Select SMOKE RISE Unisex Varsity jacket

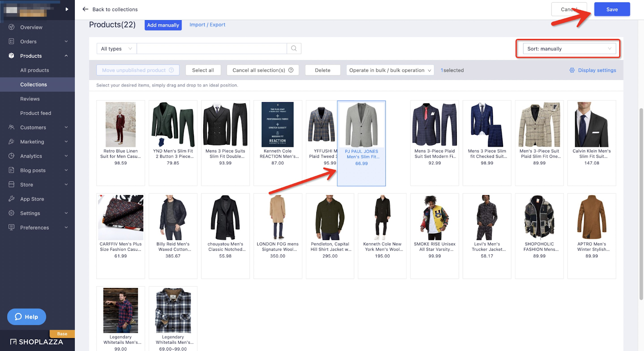click(x=435, y=236)
